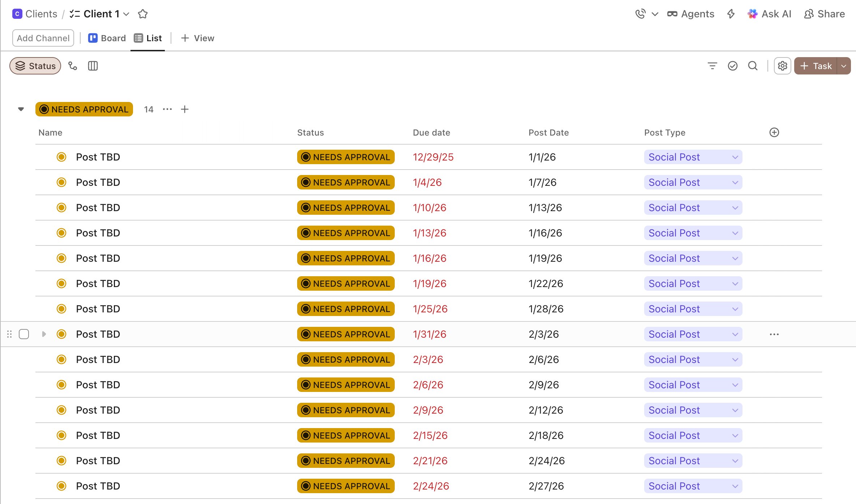Toggle status circle of task due 12/29/25
The height and width of the screenshot is (504, 856).
(x=61, y=157)
